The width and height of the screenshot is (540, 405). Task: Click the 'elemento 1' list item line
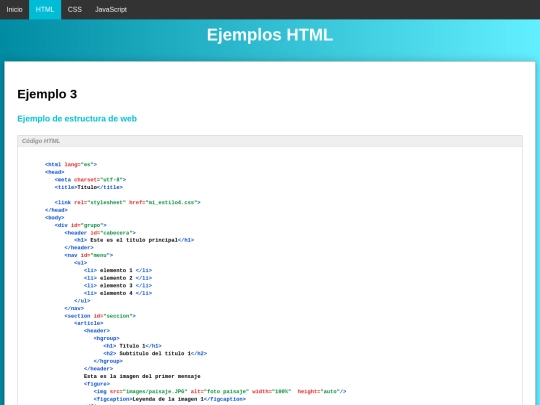point(118,270)
